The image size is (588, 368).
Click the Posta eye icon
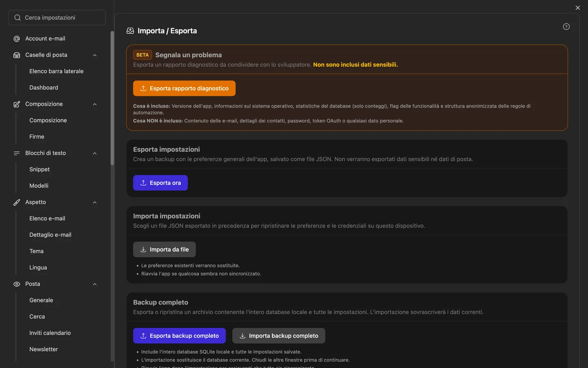tap(17, 284)
